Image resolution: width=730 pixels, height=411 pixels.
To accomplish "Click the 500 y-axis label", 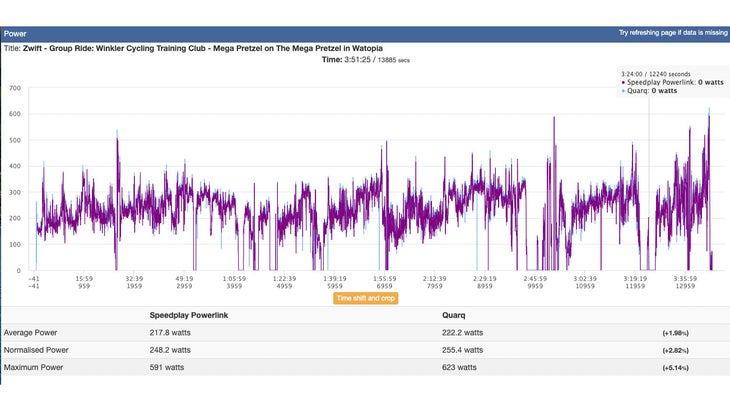I will point(15,140).
